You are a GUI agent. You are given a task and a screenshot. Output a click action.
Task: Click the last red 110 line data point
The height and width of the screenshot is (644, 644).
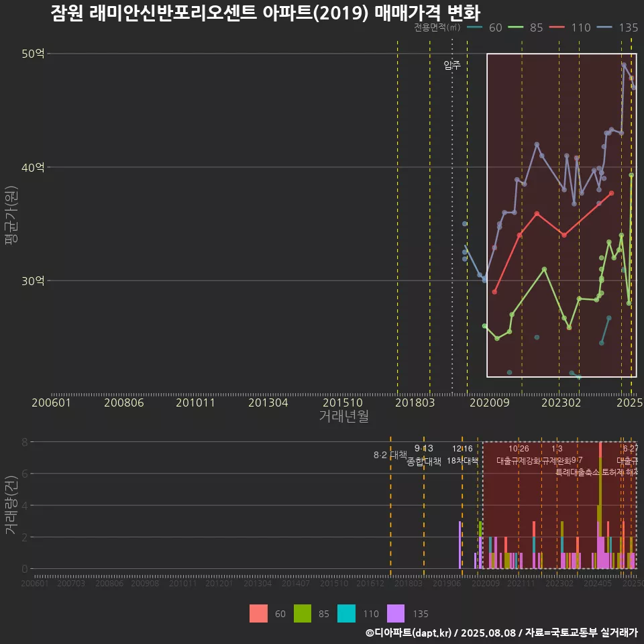pos(612,193)
